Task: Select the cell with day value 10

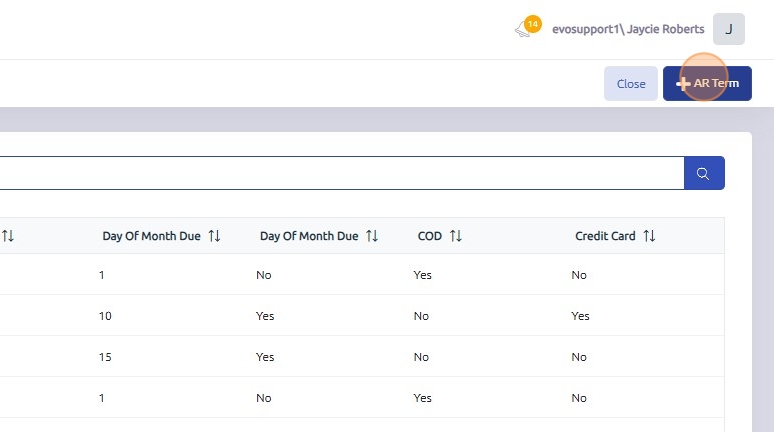Action: tap(104, 316)
